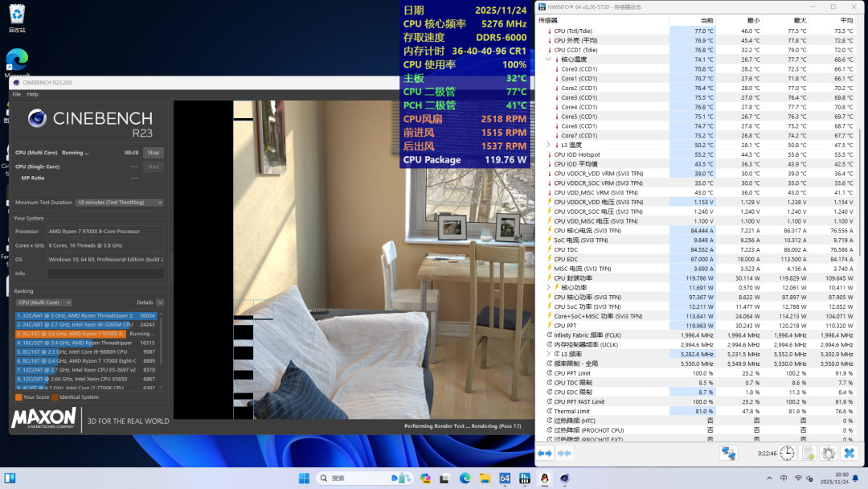Select the CPU PPT sensor row

(x=696, y=326)
